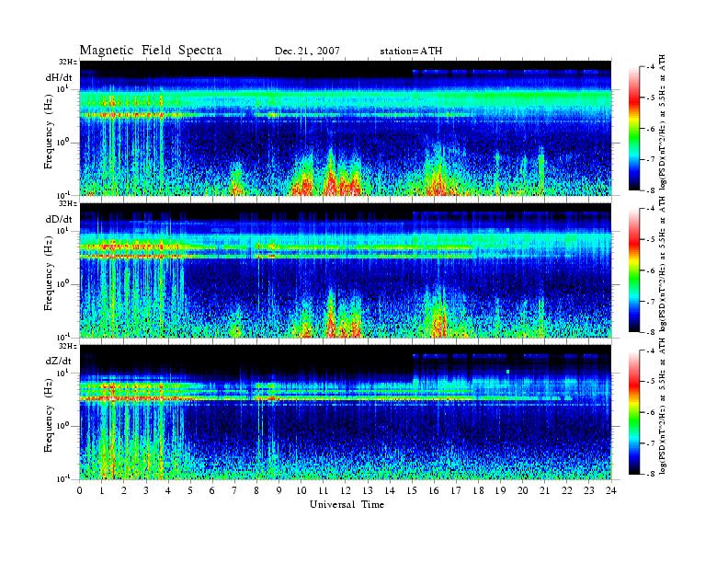
Task: Click the log(PSD) caption beside dZ/dt color bar
Action: [663, 406]
